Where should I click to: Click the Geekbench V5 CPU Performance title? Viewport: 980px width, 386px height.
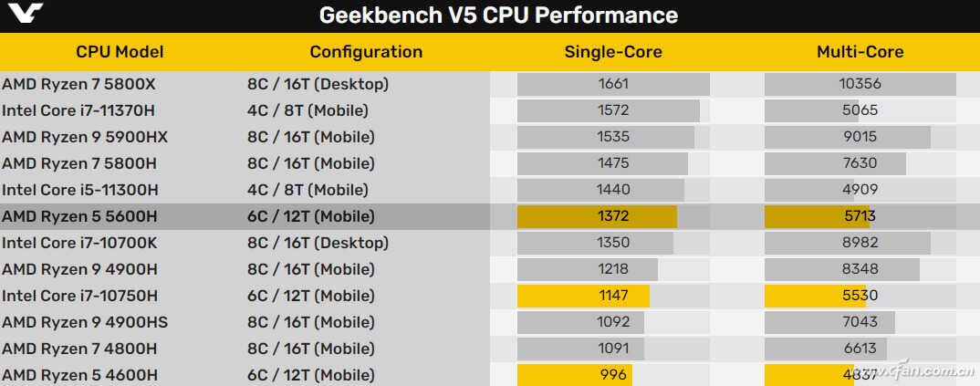(x=498, y=16)
